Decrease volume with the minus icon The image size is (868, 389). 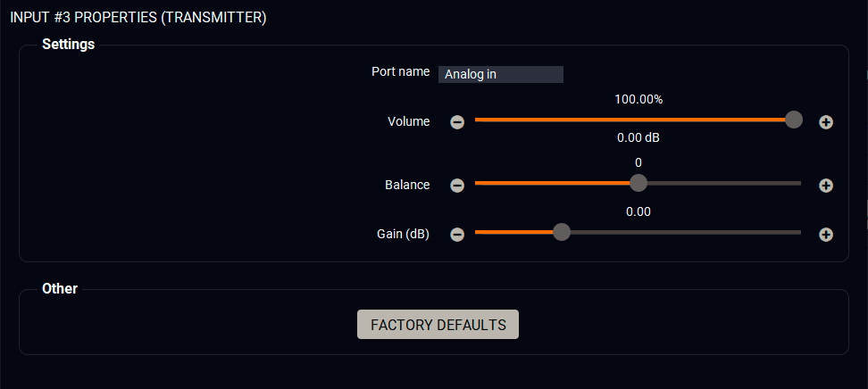(457, 122)
